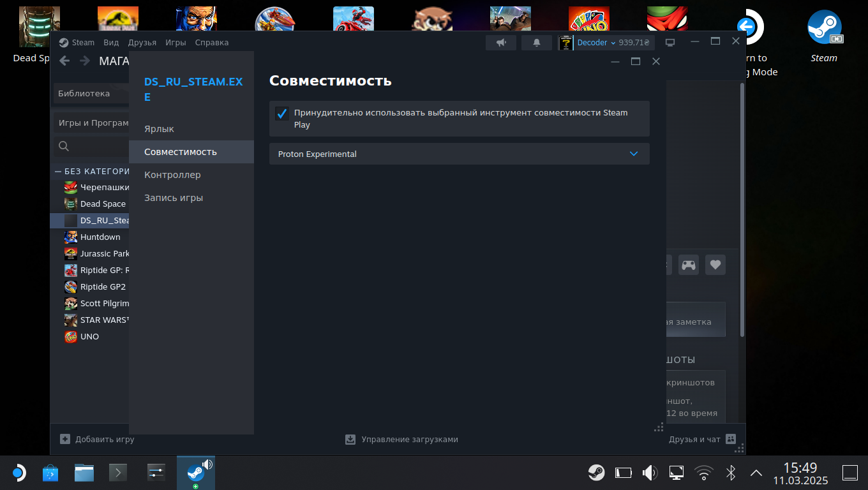Open the Decoder account dropdown
The width and height of the screenshot is (868, 490).
(596, 43)
